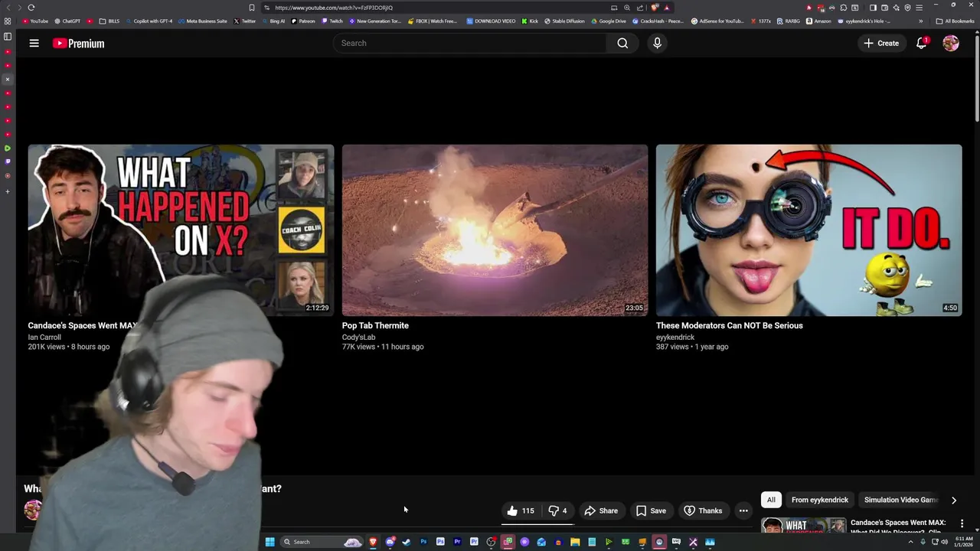The width and height of the screenshot is (980, 551).
Task: Click the Windows taskbar search box
Action: pyautogui.click(x=322, y=542)
